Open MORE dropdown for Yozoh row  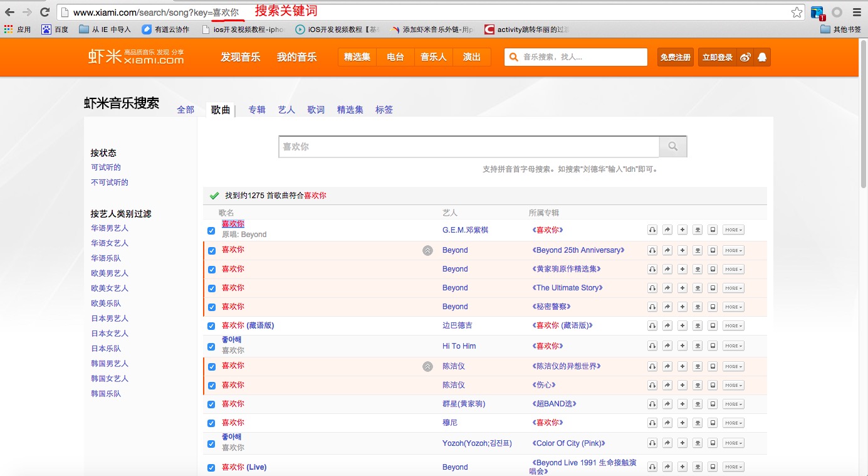coord(733,443)
